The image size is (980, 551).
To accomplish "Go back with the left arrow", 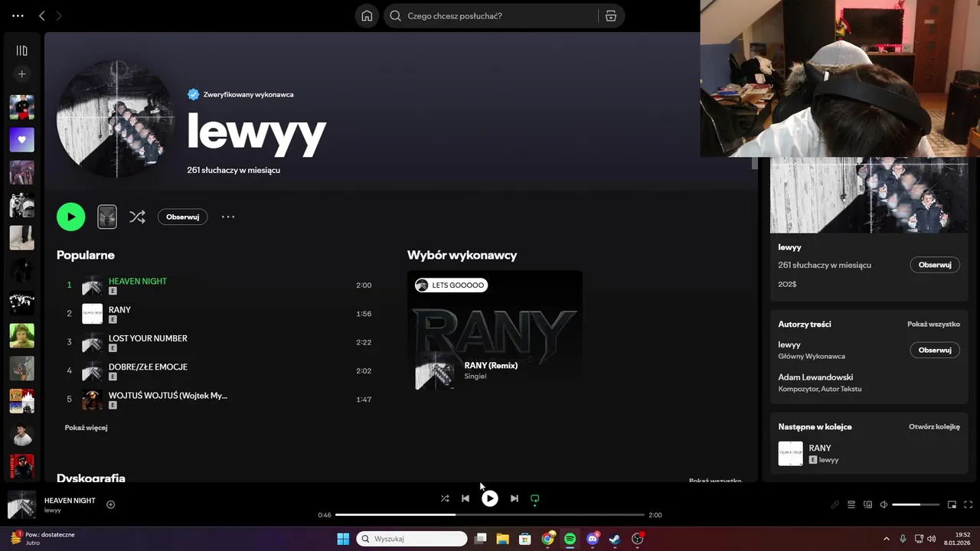I will click(x=42, y=15).
